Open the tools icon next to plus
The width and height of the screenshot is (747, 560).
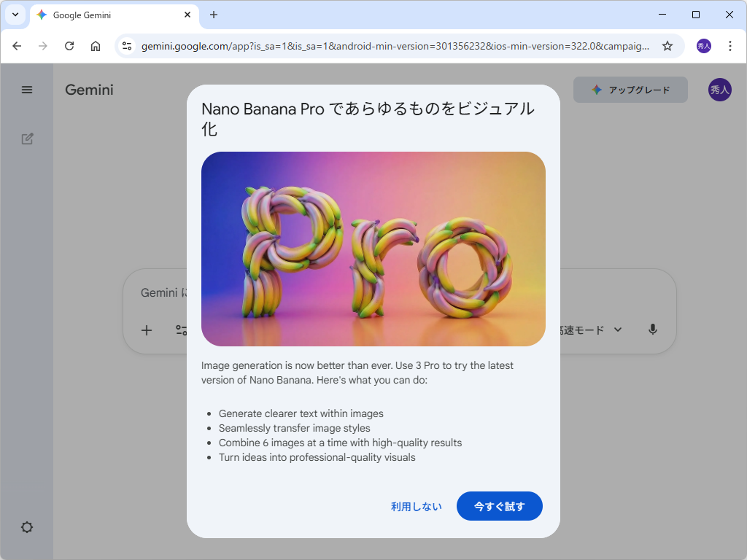tap(181, 330)
